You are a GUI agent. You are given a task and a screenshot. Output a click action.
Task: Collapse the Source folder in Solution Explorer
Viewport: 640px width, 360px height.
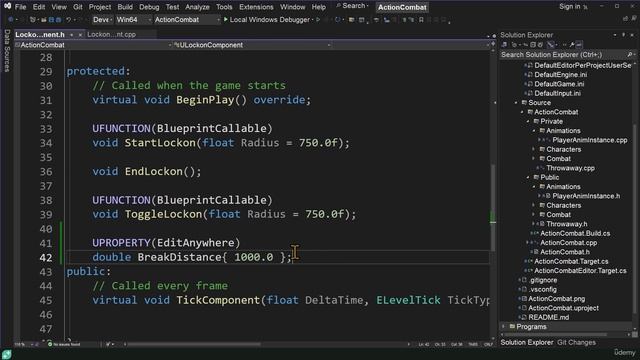coord(517,102)
